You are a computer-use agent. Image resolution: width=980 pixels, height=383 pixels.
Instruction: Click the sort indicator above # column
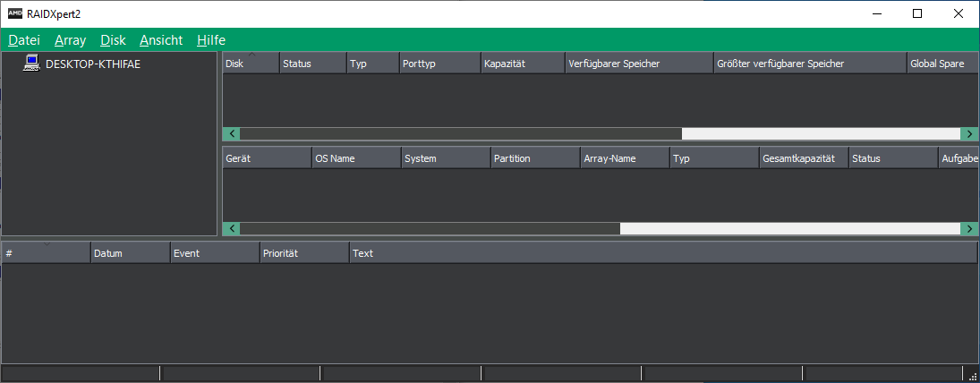point(47,244)
